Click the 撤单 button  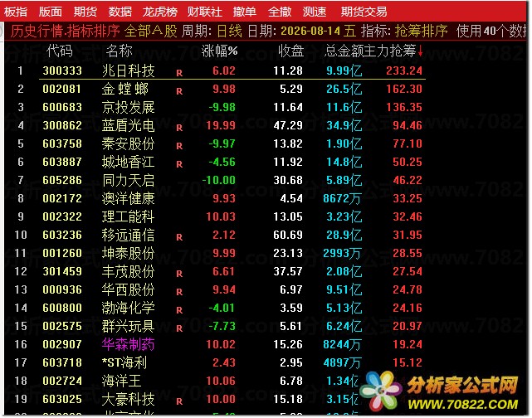[245, 12]
